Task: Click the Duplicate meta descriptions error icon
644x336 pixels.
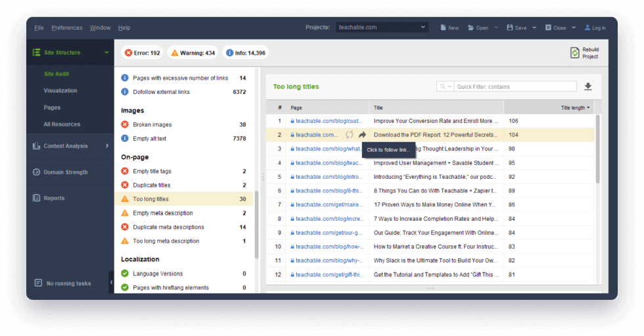Action: point(125,227)
